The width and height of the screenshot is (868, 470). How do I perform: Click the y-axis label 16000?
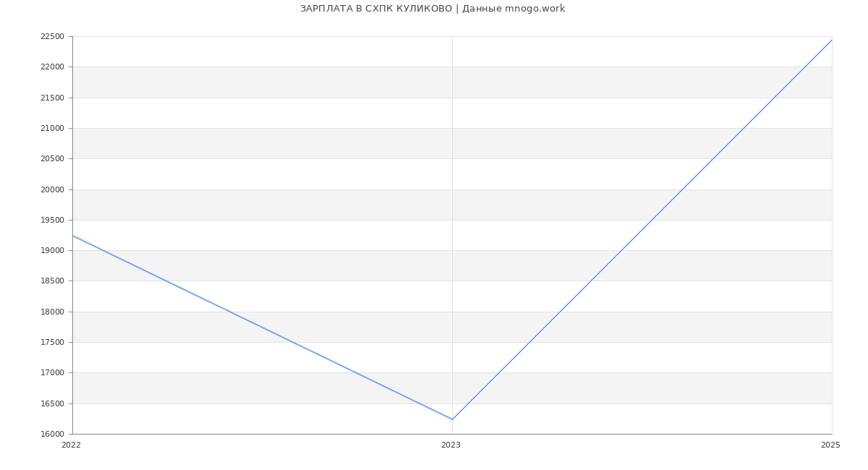pyautogui.click(x=52, y=434)
